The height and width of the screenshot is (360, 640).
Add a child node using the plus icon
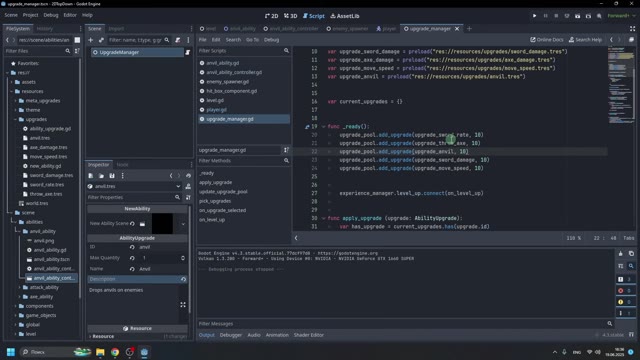[91, 40]
